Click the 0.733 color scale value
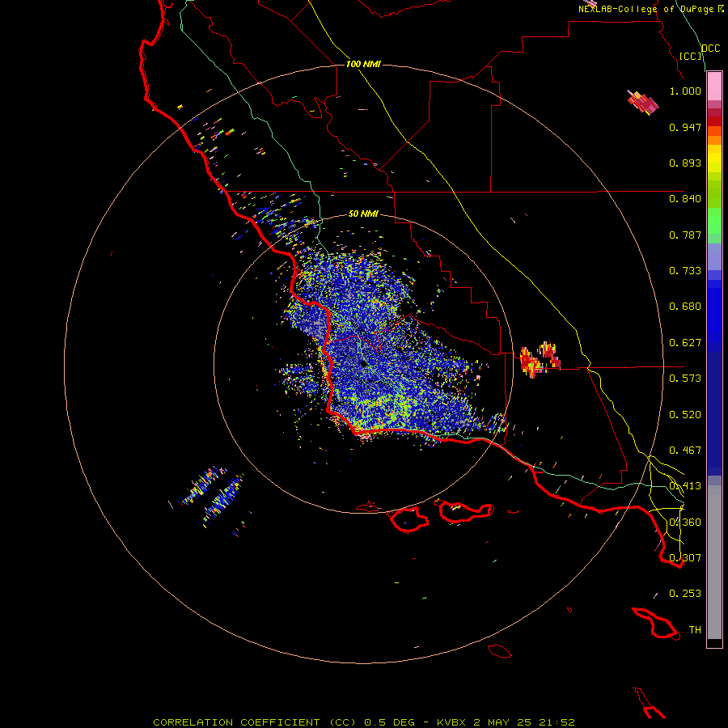 click(685, 271)
